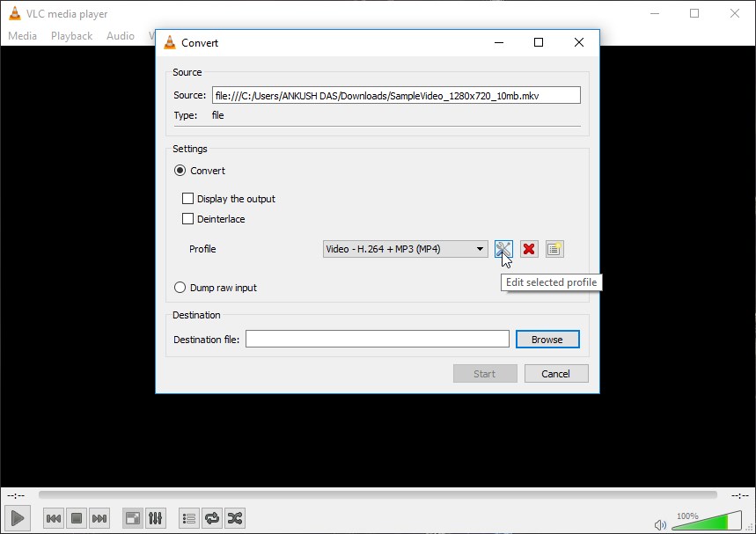756x534 pixels.
Task: Minimize the VLC media player window
Action: pos(655,13)
